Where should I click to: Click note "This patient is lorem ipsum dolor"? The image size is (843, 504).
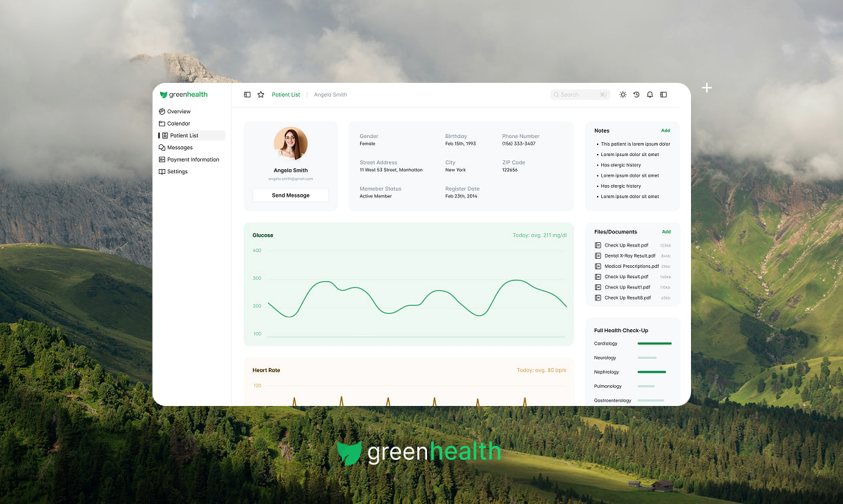point(635,144)
